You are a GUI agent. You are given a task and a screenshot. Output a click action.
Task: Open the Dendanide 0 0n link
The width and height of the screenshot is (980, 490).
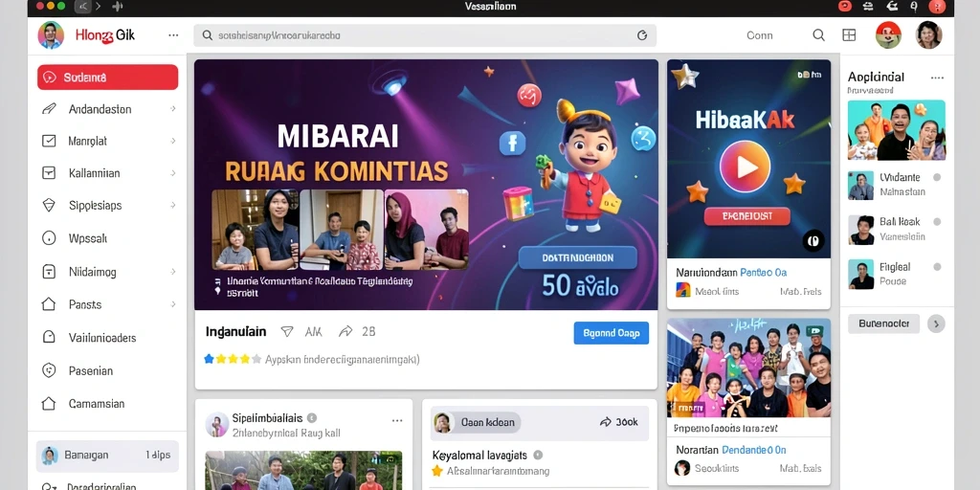click(x=754, y=450)
